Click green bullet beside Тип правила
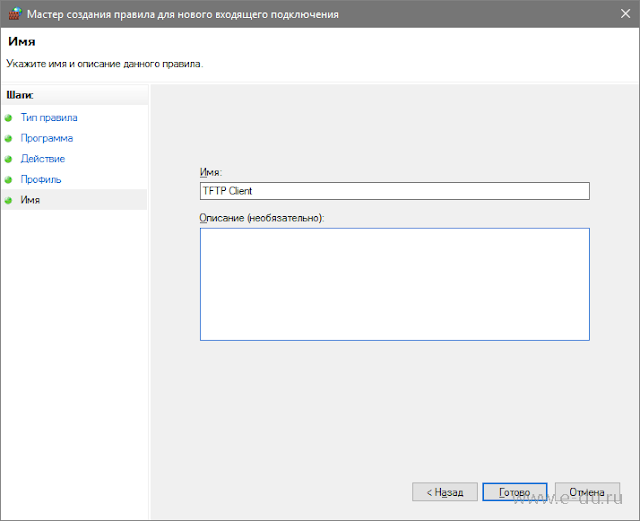Screen dimensions: 640x521 click(x=9, y=118)
